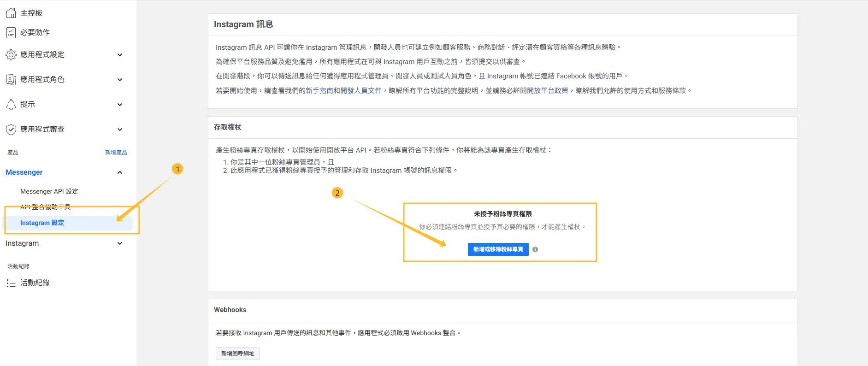Screen dimensions: 868x366
Task: Expand the 應用程式審查 chevron
Action: (x=120, y=130)
